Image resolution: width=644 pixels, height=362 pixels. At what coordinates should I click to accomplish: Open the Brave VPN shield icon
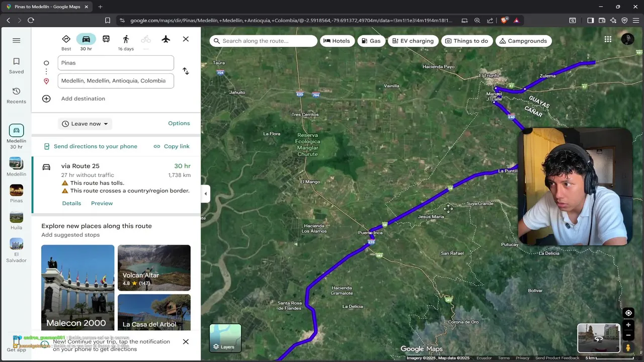(624, 21)
